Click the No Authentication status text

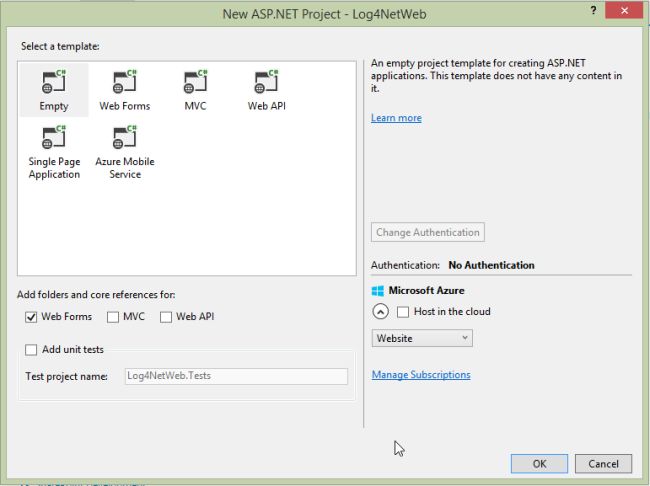[491, 265]
